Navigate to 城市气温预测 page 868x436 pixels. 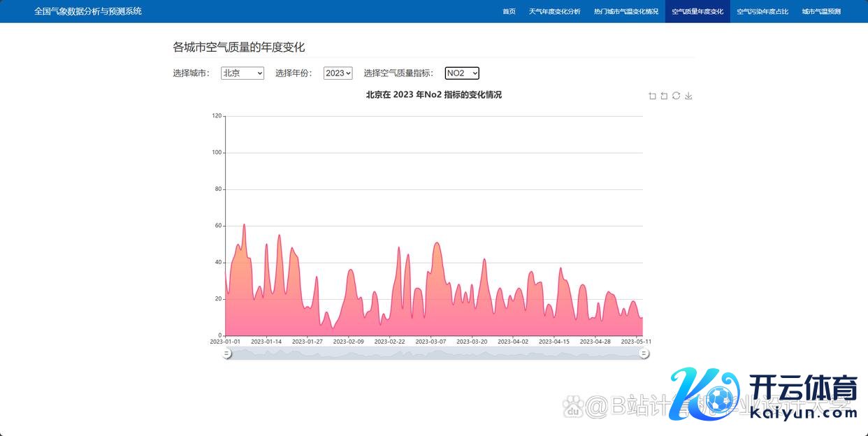pos(821,11)
